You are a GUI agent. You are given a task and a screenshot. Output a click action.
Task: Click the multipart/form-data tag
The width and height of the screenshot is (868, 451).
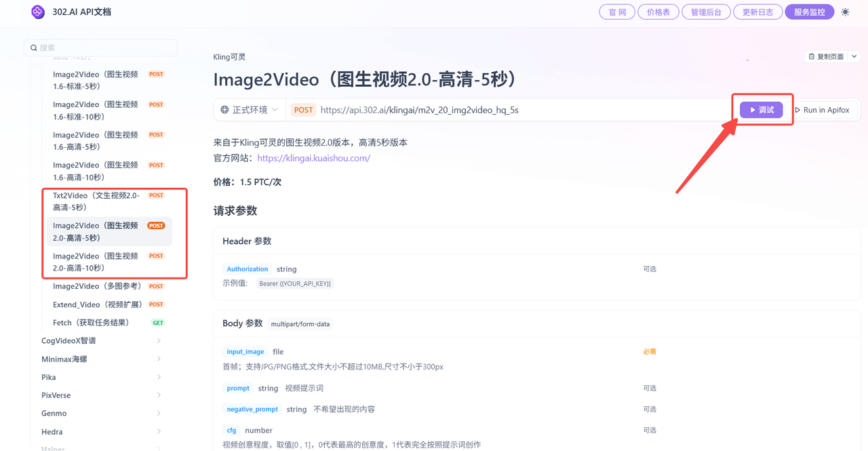(300, 324)
